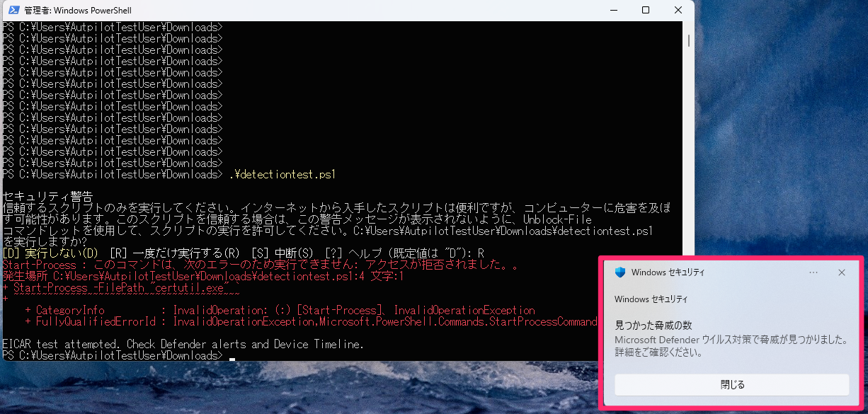Click the PowerShell title bar text 管理者: Windows PowerShell

tap(78, 11)
